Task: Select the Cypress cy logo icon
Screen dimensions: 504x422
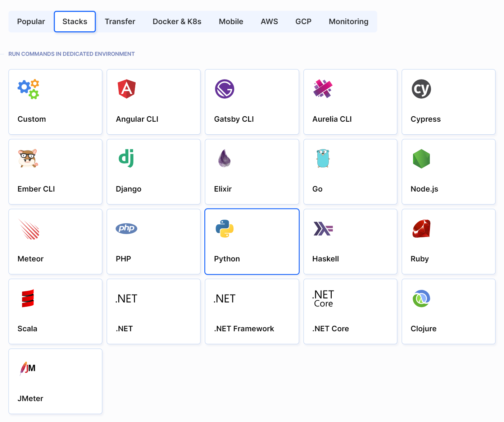Action: pos(421,89)
